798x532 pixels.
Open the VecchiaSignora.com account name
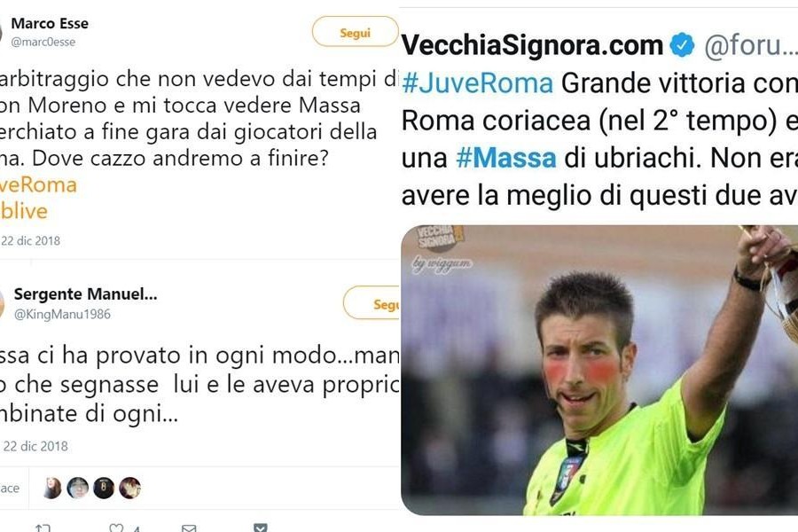532,45
